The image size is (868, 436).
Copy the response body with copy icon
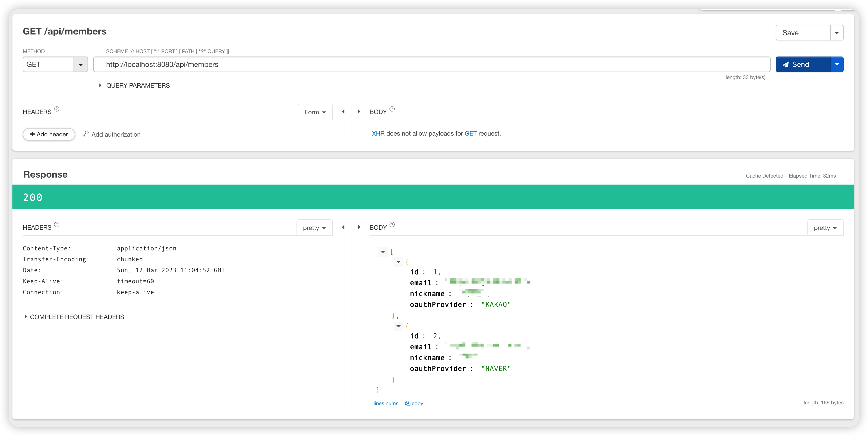[x=414, y=403]
